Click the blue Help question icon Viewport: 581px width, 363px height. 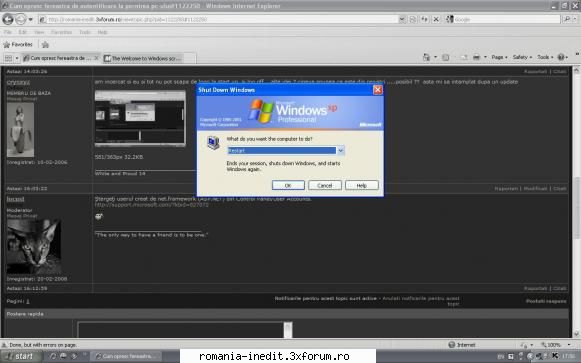click(561, 57)
